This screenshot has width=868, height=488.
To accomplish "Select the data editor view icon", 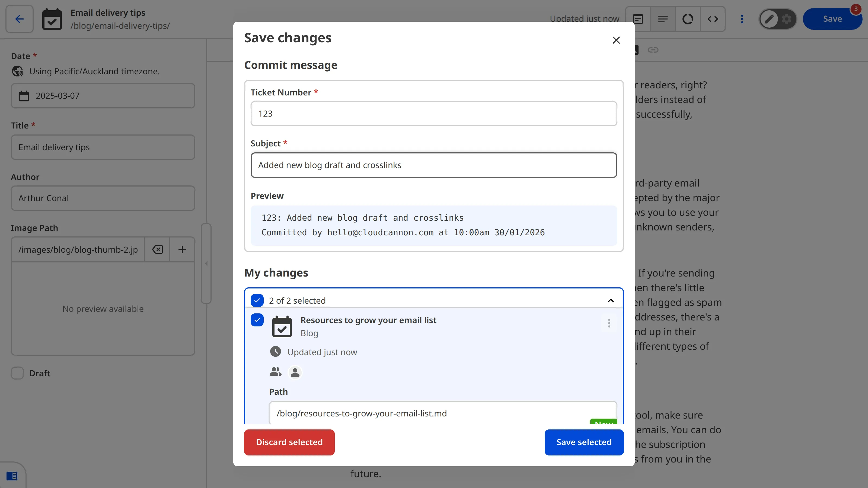I will [638, 19].
